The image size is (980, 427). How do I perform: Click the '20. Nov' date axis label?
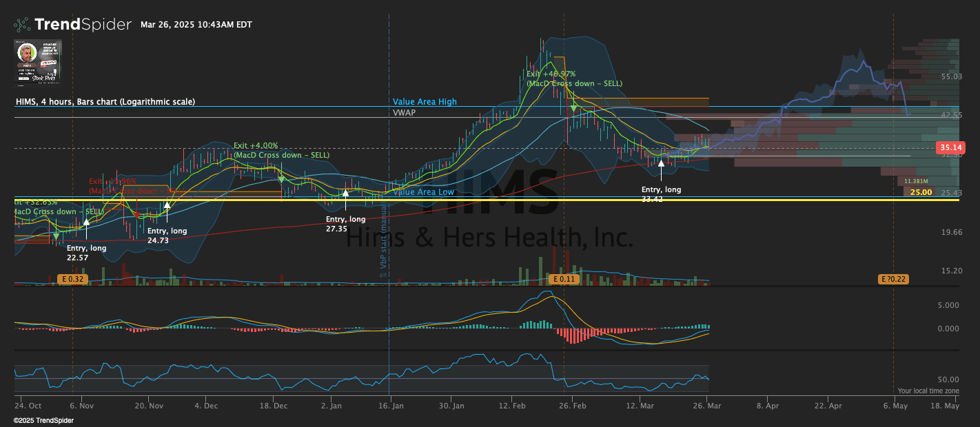149,407
